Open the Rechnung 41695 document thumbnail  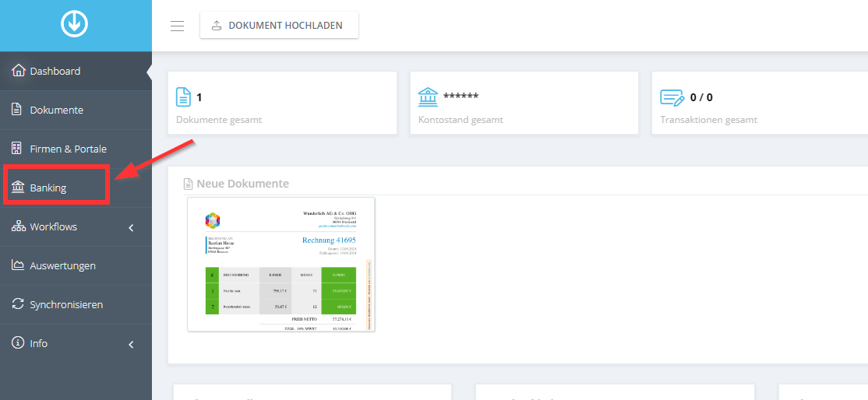coord(281,265)
